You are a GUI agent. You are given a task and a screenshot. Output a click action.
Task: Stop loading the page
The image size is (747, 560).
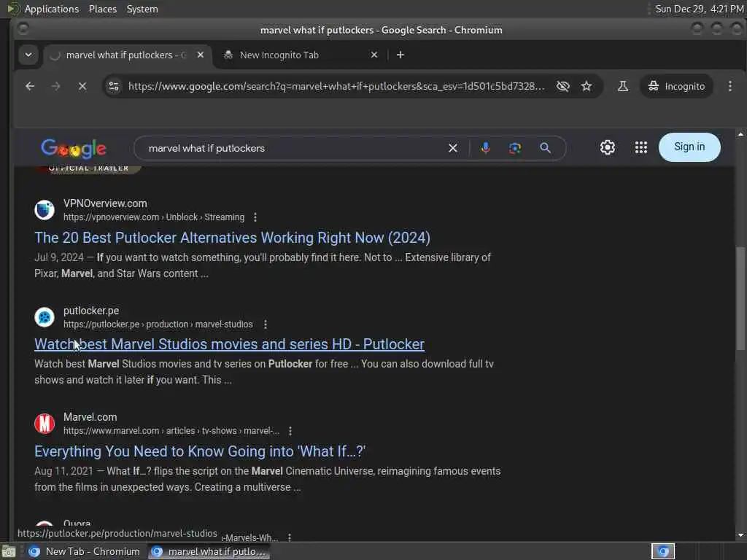click(x=82, y=86)
